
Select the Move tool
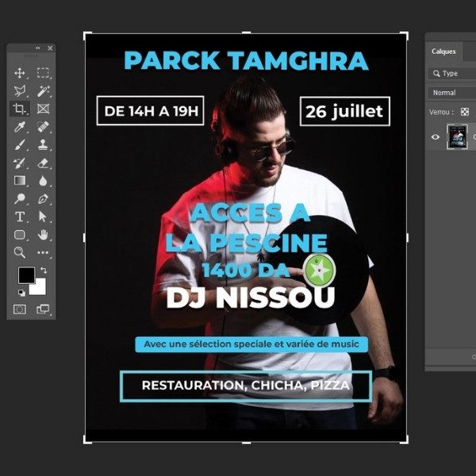(20, 72)
